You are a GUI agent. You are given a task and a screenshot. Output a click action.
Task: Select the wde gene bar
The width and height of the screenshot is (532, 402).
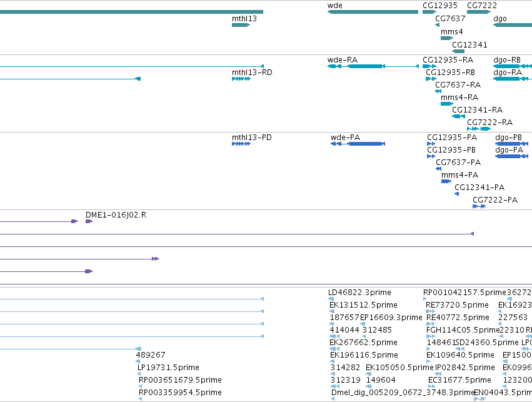tap(373, 12)
